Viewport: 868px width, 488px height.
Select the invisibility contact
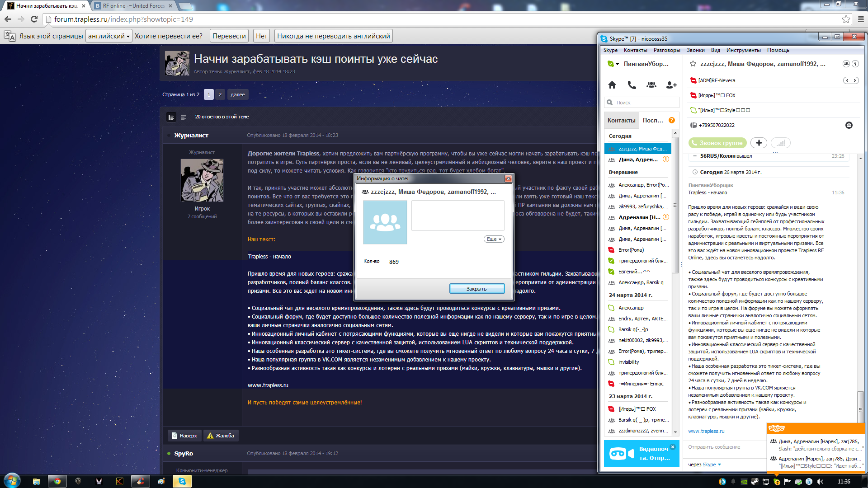638,362
